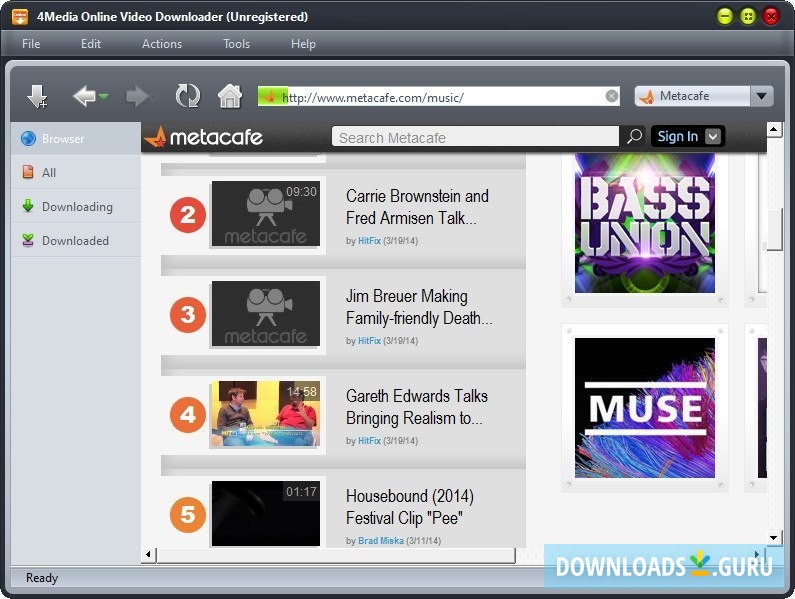
Task: Open the Bass Union album image
Action: click(644, 223)
